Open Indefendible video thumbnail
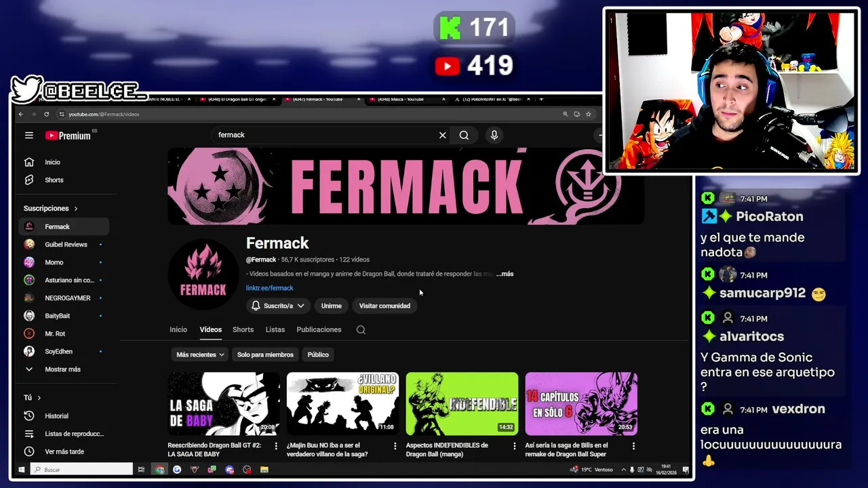Screen dimensions: 868x488 pyautogui.click(x=462, y=404)
